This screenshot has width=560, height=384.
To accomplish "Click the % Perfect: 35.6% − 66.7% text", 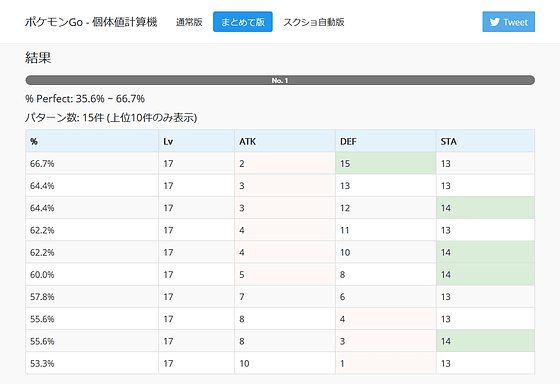I will coord(85,99).
